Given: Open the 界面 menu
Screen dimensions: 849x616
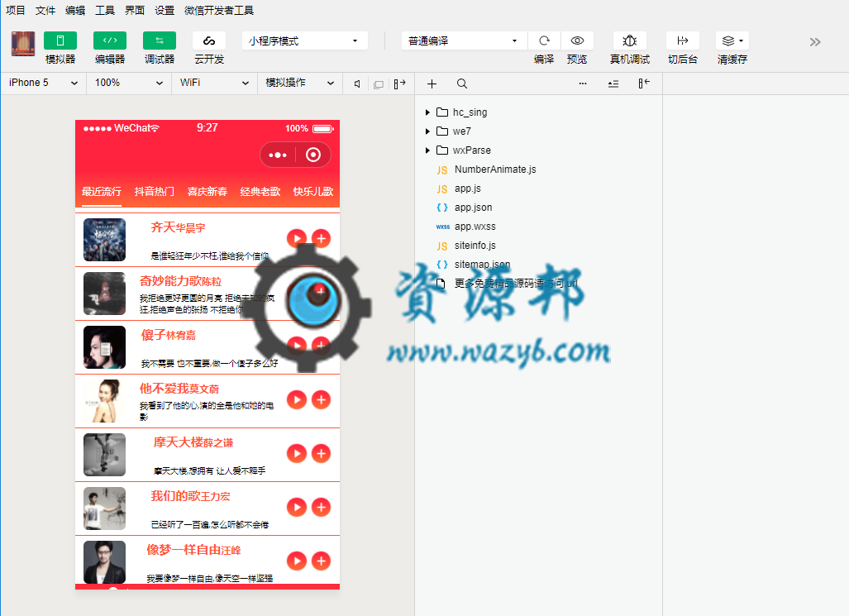Looking at the screenshot, I should [x=135, y=10].
